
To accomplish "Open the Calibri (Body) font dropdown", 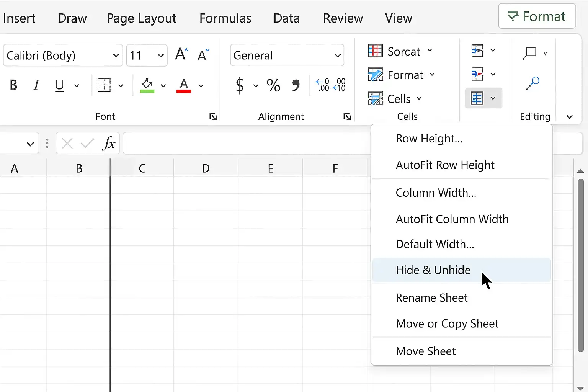I will click(63, 56).
